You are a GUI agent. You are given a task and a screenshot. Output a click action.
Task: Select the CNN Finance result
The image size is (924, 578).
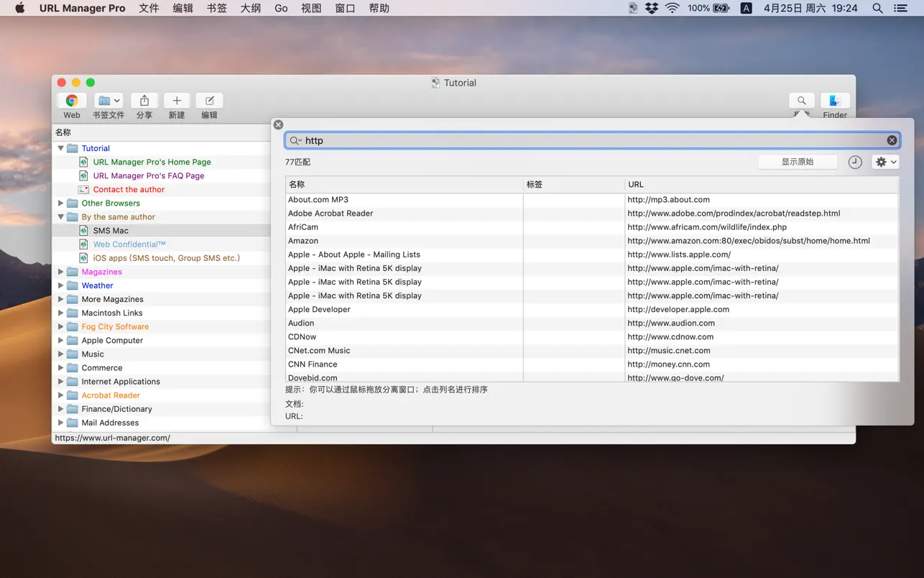tap(592, 364)
